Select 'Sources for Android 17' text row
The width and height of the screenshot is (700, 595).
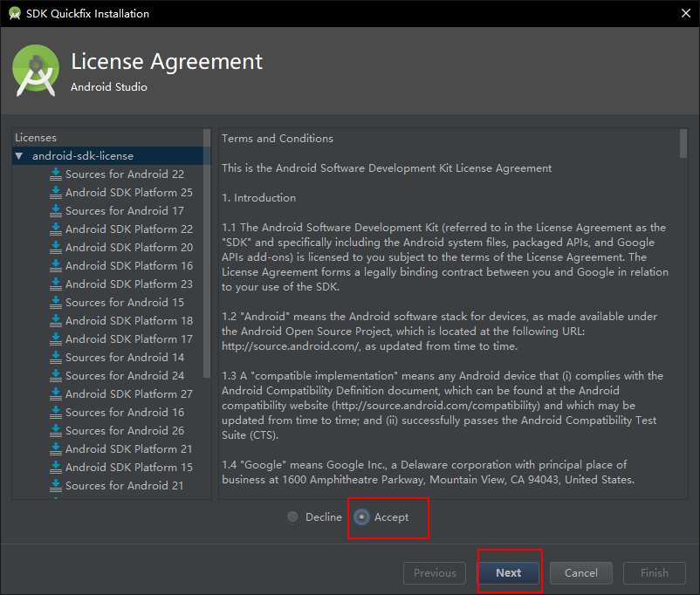tap(125, 210)
